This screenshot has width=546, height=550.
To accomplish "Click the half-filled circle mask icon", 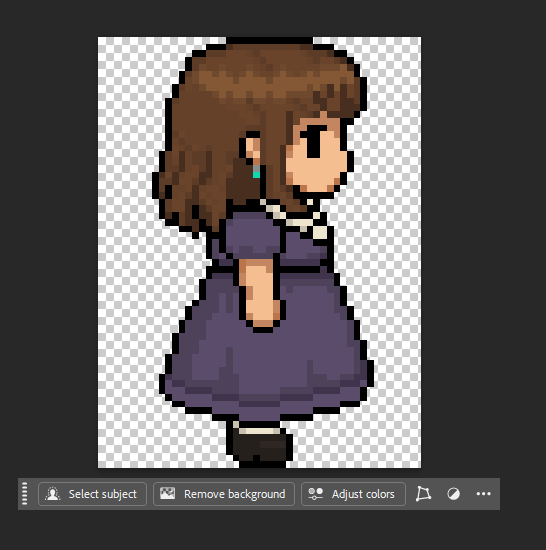I will click(x=453, y=494).
